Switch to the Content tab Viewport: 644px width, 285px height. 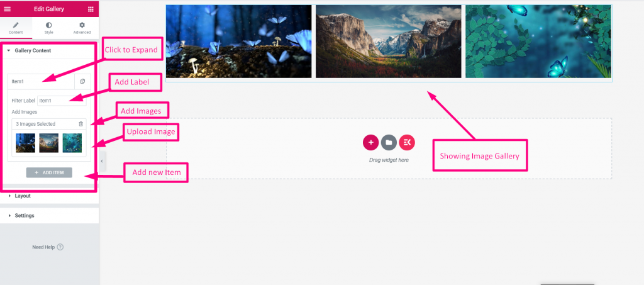click(x=16, y=28)
